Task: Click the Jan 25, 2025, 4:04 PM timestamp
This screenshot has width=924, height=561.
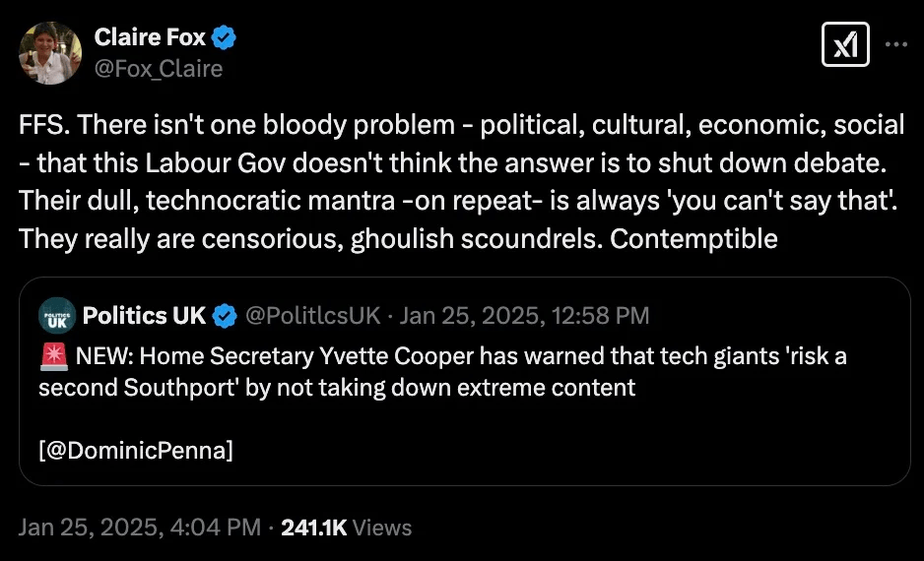Action: coord(140,528)
